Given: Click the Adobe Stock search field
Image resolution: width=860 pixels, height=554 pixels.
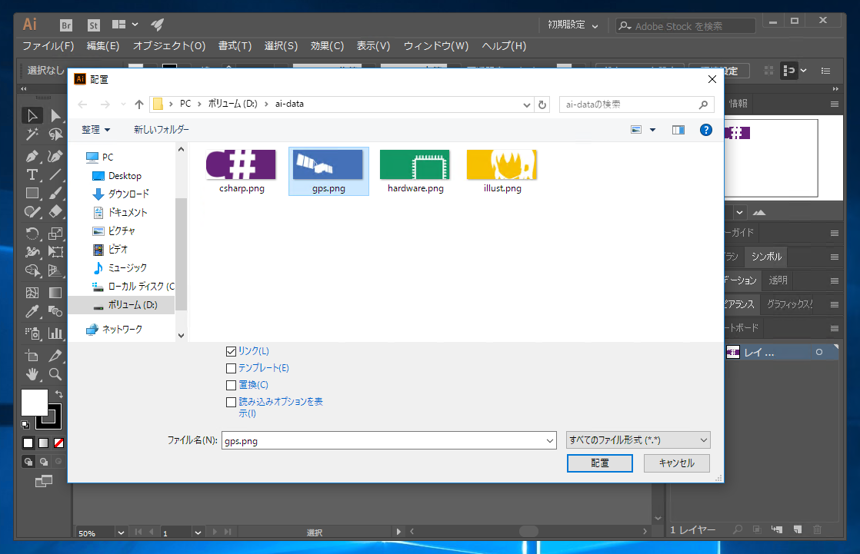Looking at the screenshot, I should [x=686, y=26].
